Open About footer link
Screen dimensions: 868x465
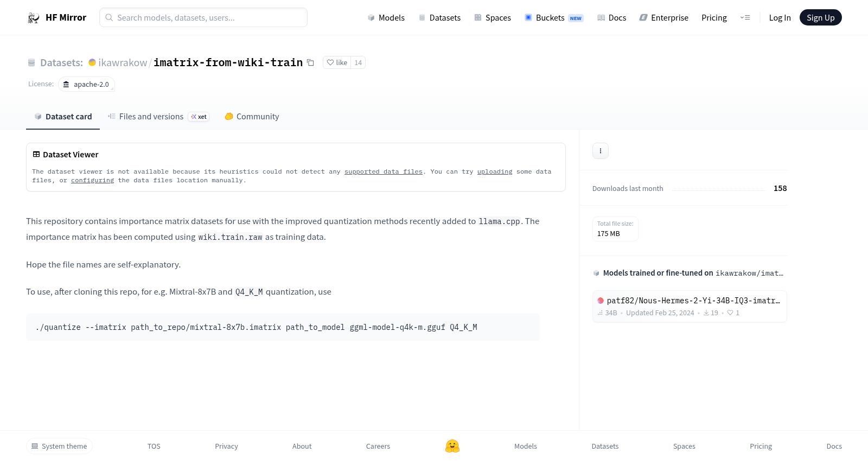302,447
